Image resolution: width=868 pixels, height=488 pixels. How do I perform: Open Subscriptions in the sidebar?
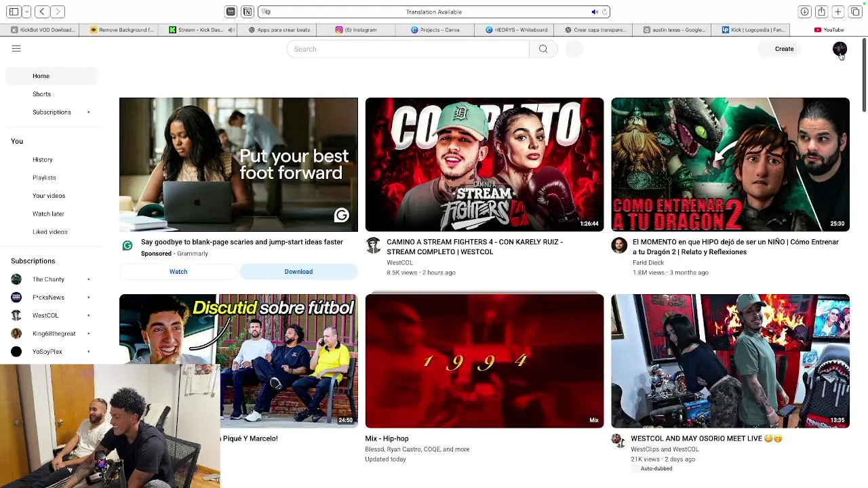pyautogui.click(x=52, y=112)
